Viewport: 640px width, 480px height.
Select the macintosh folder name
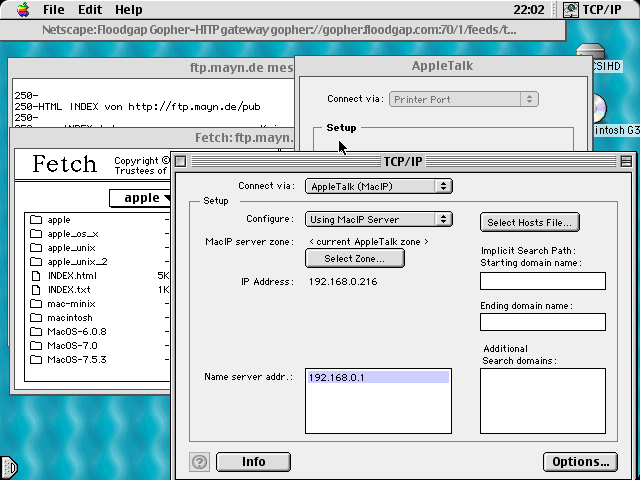click(x=70, y=318)
